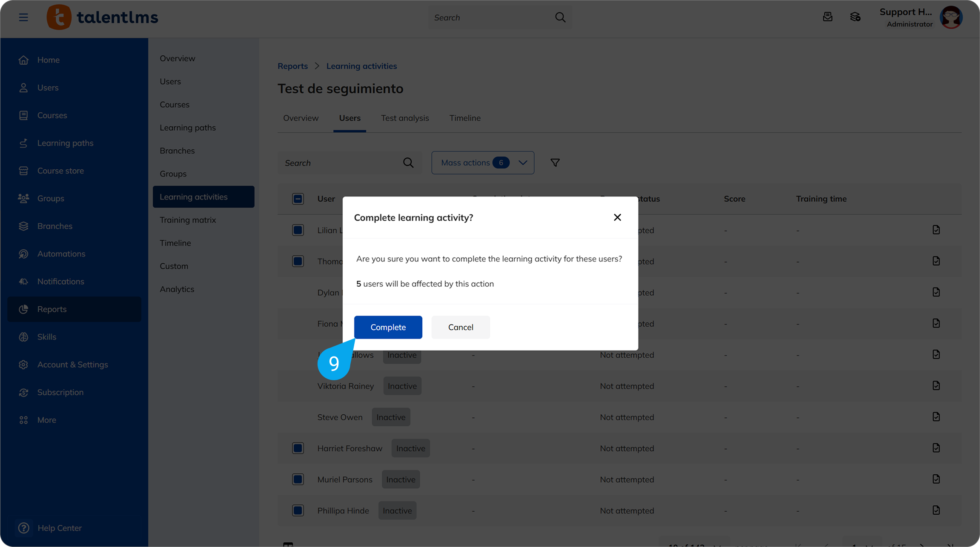This screenshot has width=980, height=547.
Task: Click complete icon for Muriel Parsons row
Action: click(936, 479)
